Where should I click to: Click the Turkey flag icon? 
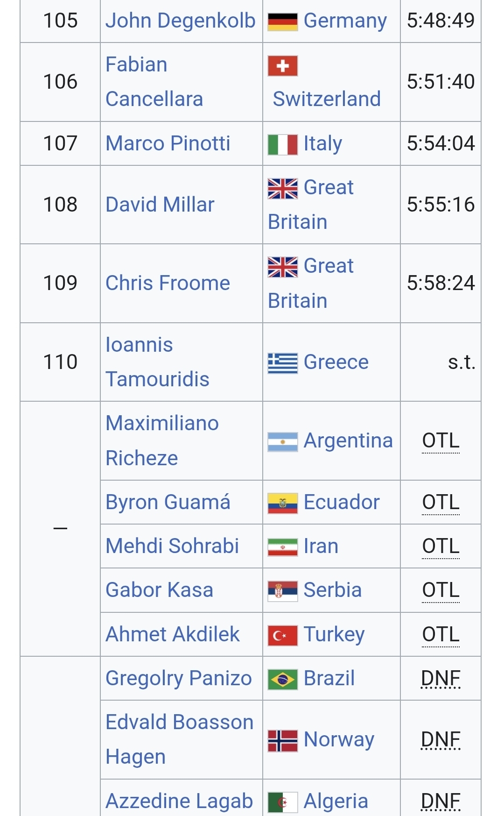282,635
